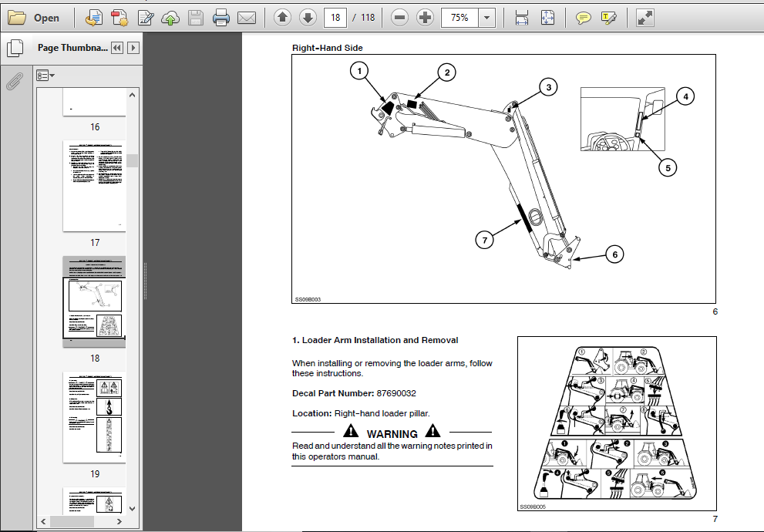Click the email envelope icon
Image resolution: width=764 pixels, height=532 pixels.
tap(247, 18)
